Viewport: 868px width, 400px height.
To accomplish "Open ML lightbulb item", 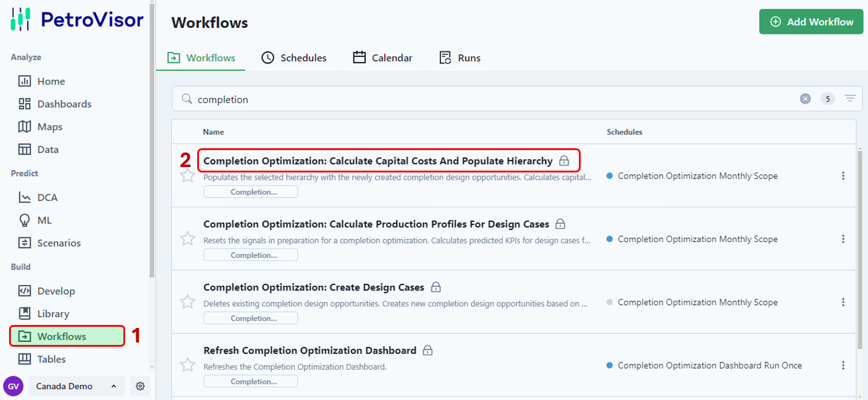I will coord(35,220).
